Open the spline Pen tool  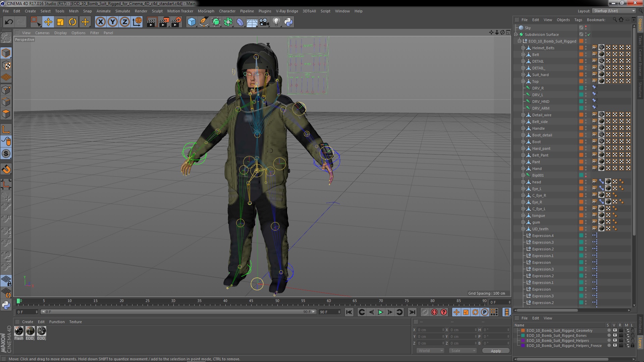(204, 22)
